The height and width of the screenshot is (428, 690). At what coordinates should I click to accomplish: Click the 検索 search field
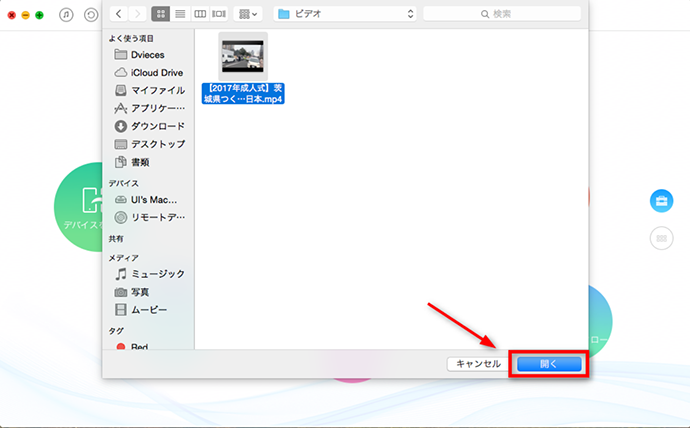pos(502,14)
